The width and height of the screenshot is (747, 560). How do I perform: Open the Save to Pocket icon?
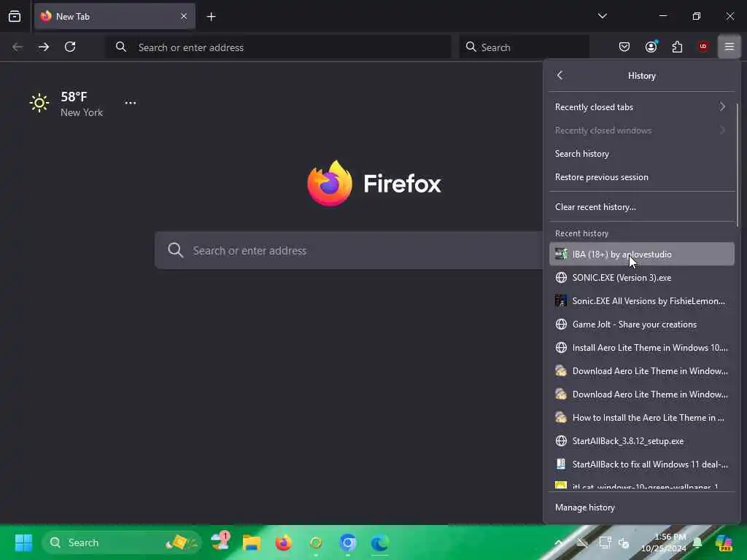pyautogui.click(x=624, y=47)
